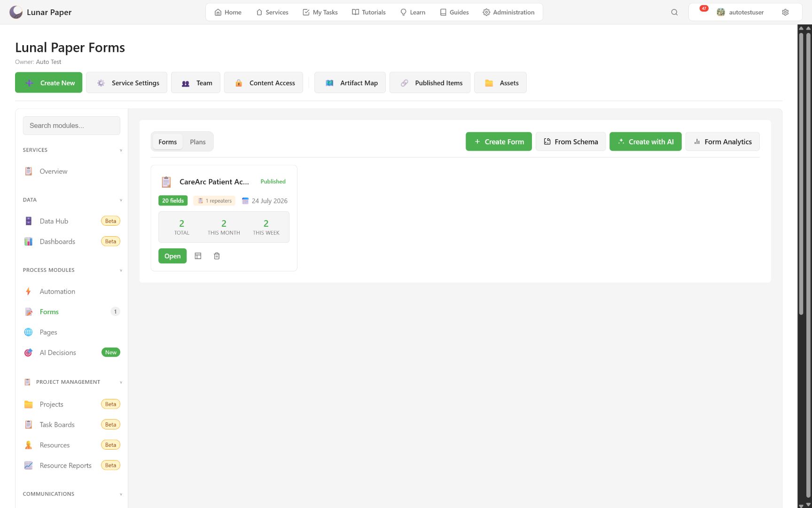Image resolution: width=812 pixels, height=508 pixels.
Task: Open Tutorials in top navigation
Action: (x=369, y=12)
